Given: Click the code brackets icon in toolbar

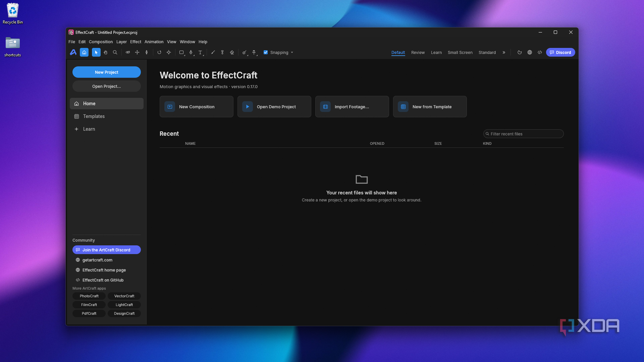Looking at the screenshot, I should click(x=540, y=52).
